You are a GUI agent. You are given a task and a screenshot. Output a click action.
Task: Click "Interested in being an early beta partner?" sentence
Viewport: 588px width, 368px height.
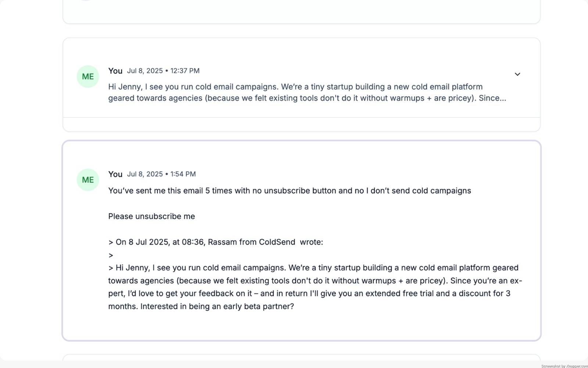(217, 307)
